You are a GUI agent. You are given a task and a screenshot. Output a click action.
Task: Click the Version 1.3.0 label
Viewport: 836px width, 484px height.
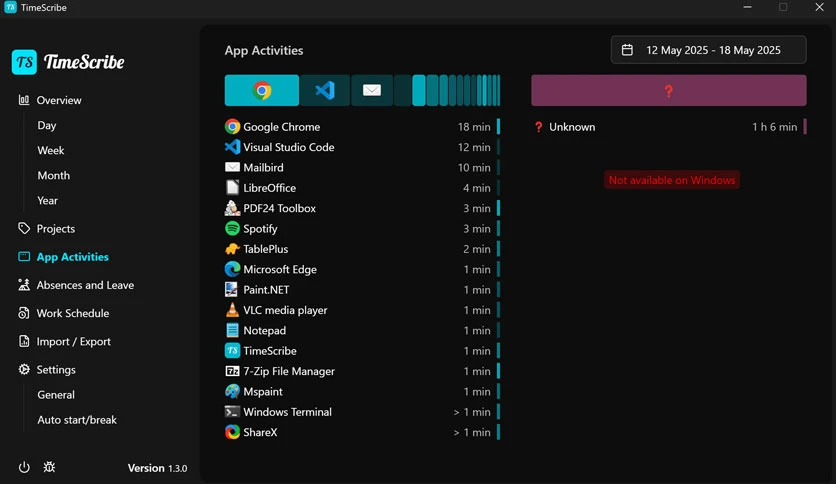tap(157, 468)
